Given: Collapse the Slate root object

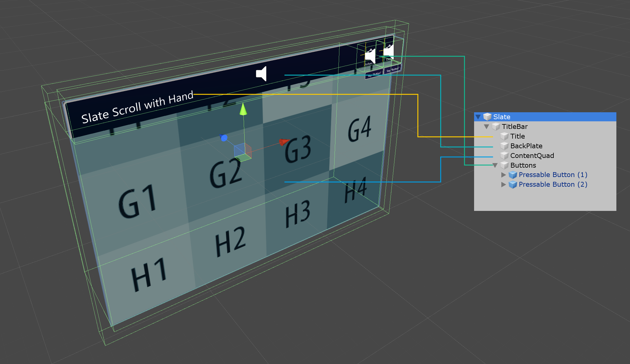Looking at the screenshot, I should pos(478,117).
